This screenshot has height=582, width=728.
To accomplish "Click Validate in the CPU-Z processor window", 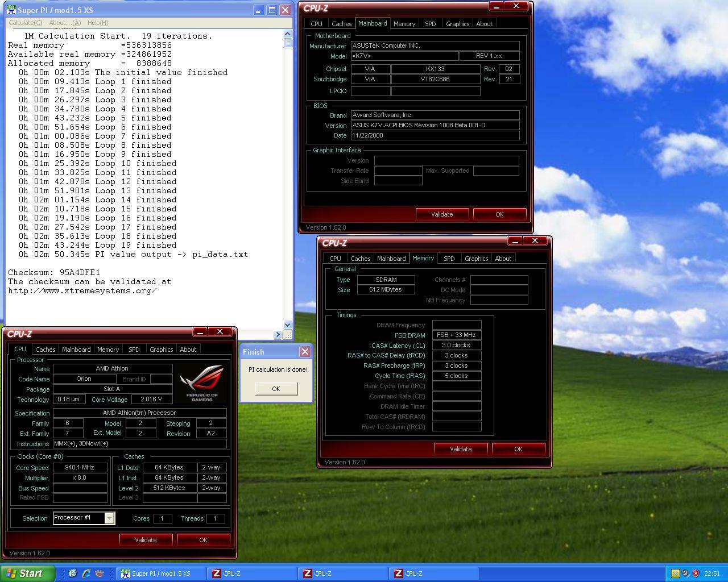I will [x=146, y=540].
